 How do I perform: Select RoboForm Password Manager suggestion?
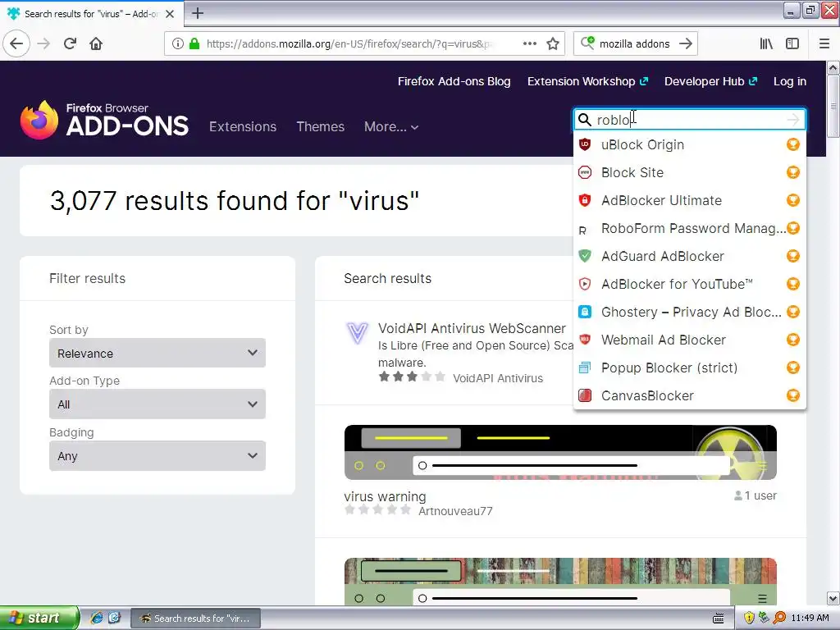click(689, 228)
